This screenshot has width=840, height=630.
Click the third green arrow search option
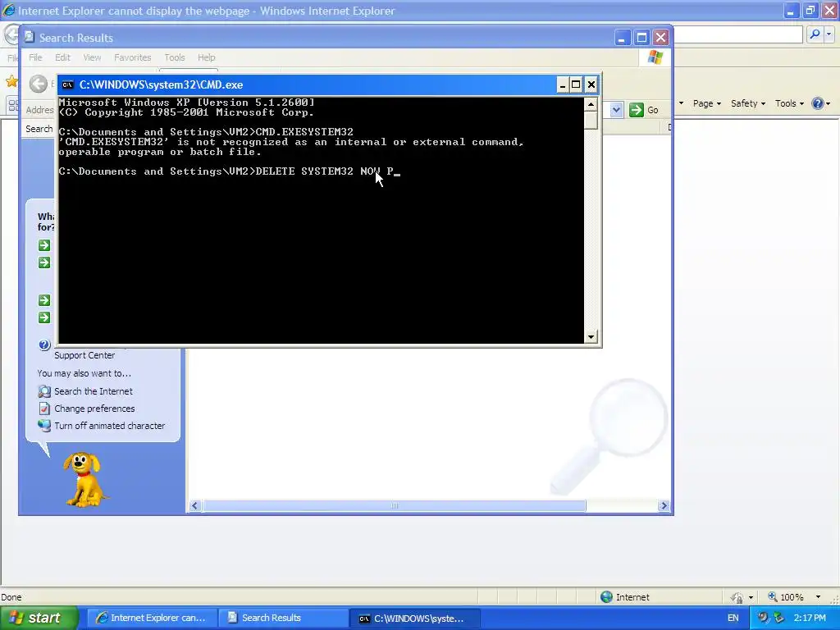[44, 300]
